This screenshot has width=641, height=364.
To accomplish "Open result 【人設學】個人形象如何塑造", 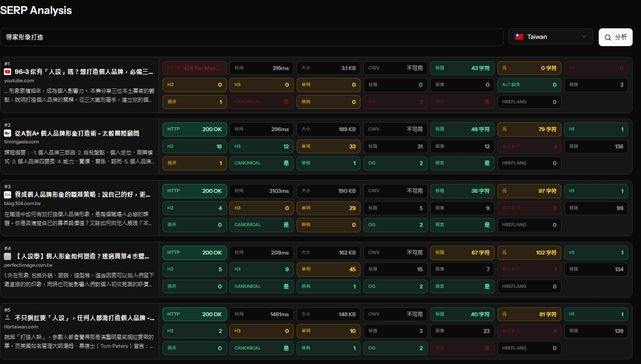I will (82, 256).
